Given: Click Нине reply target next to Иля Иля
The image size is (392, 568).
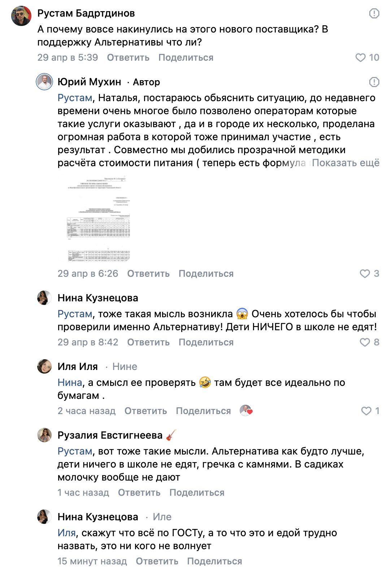Looking at the screenshot, I should 125,367.
